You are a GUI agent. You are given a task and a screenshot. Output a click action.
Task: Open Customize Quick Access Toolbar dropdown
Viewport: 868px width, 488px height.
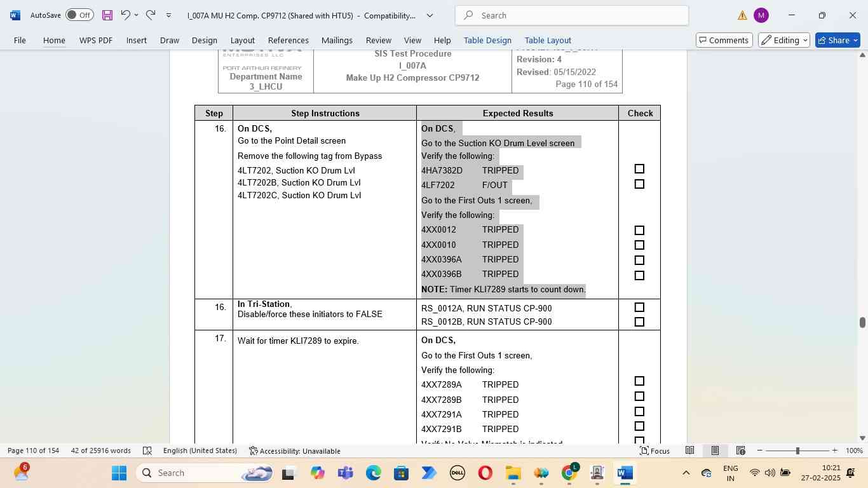point(168,15)
